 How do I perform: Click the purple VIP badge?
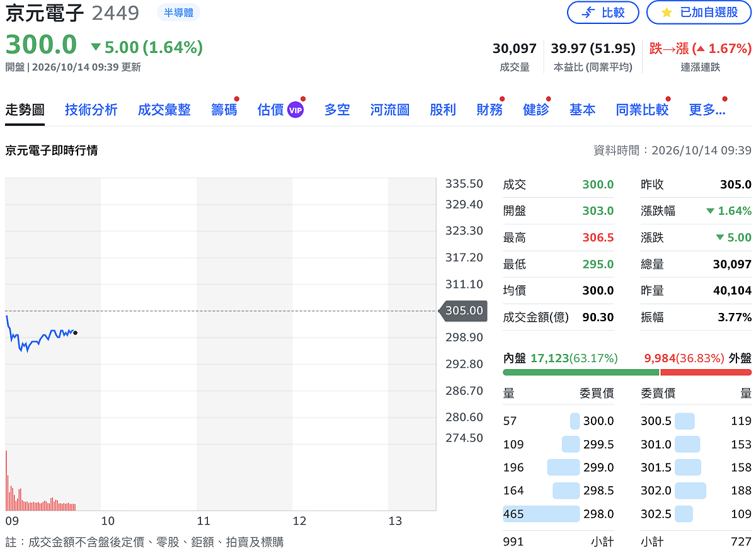coord(295,110)
